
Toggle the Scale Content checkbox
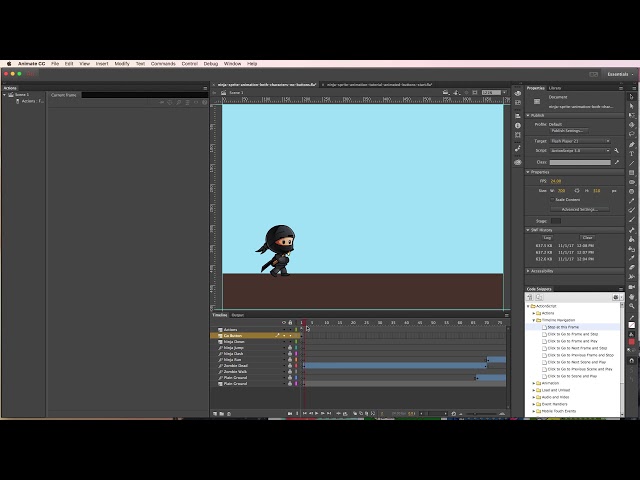click(552, 200)
